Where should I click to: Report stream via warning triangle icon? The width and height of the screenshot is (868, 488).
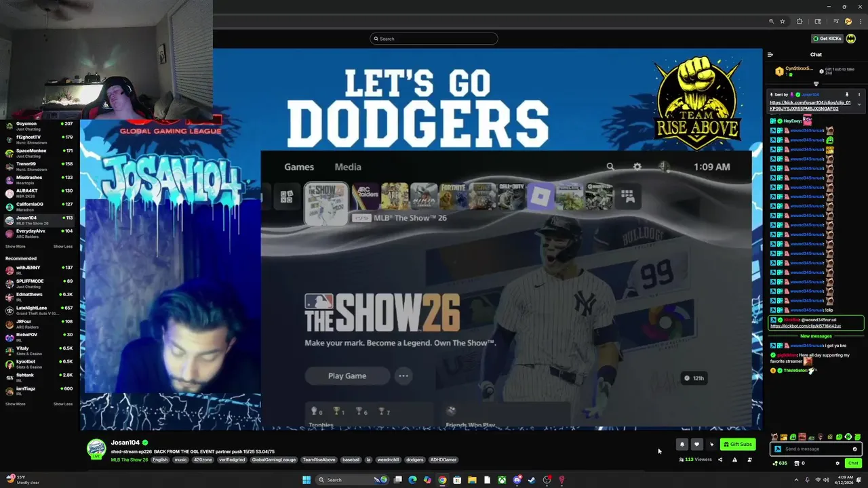734,460
